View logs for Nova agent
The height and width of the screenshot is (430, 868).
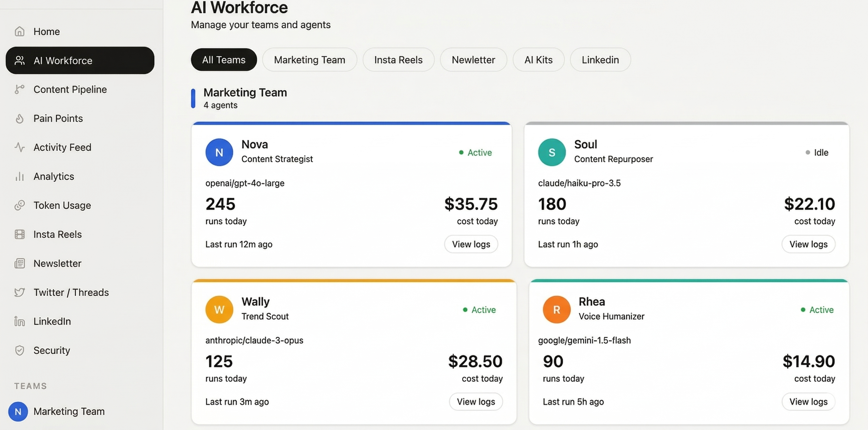(471, 244)
